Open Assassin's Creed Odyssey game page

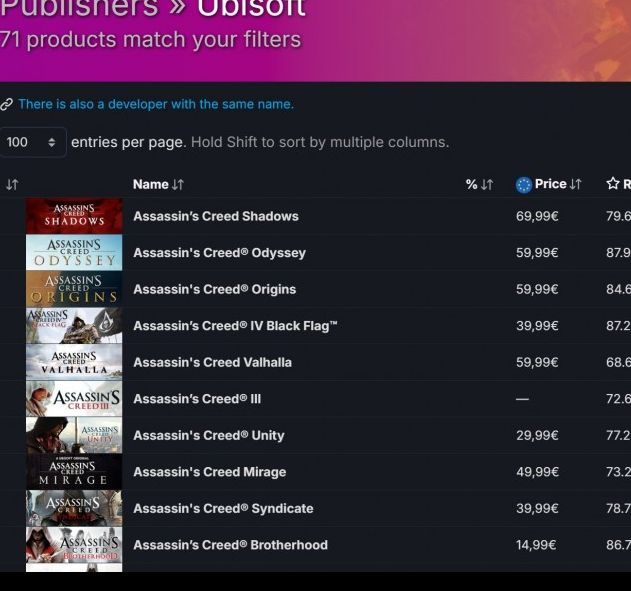(219, 253)
